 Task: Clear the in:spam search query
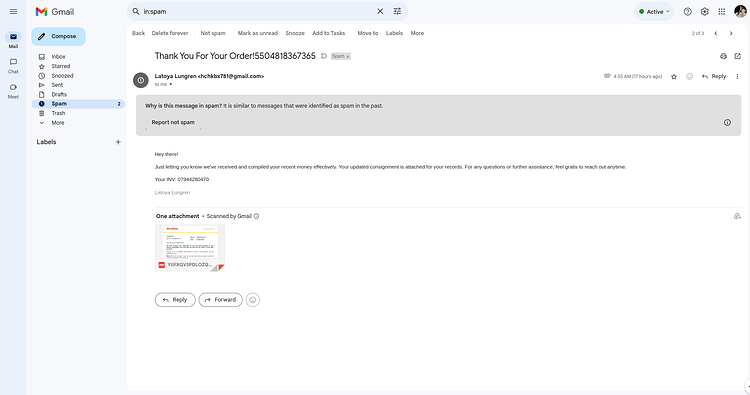point(380,11)
